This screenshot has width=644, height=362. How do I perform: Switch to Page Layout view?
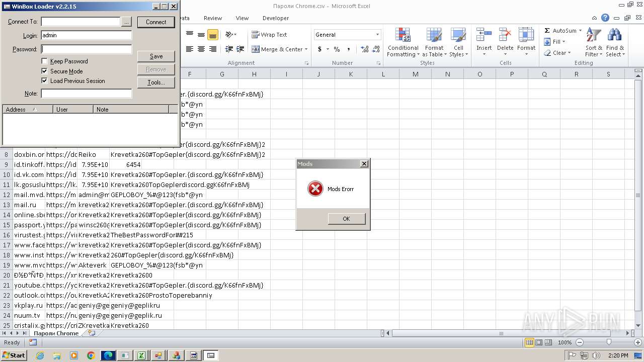tap(539, 342)
